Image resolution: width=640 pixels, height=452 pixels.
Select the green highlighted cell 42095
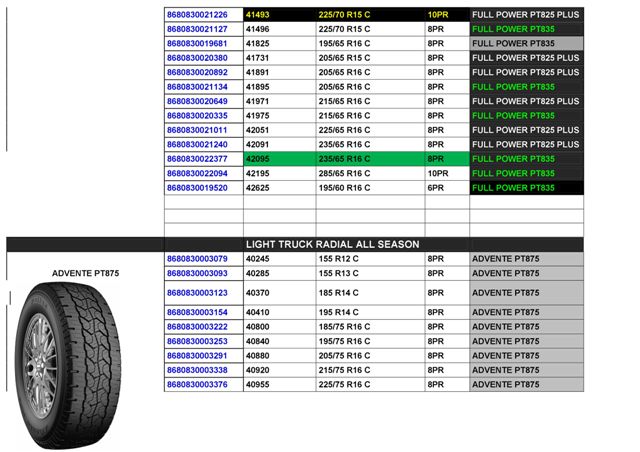(280, 159)
